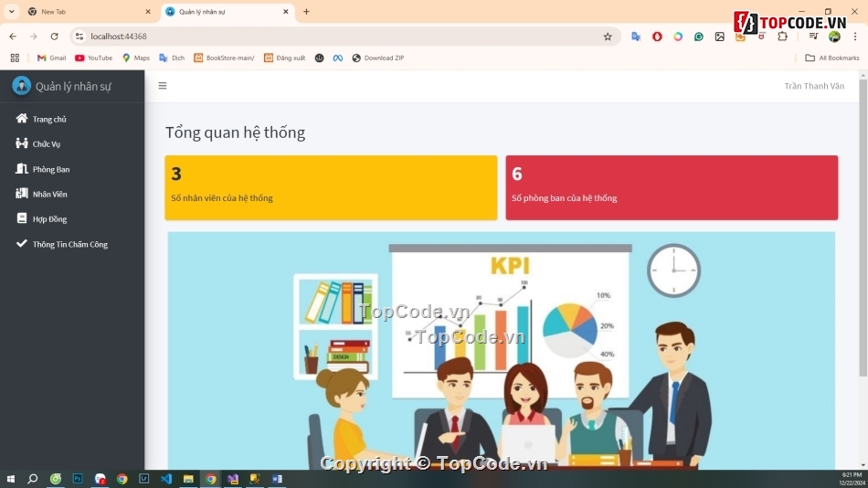Click the page vertical scrollbar
The width and height of the screenshot is (868, 488).
click(x=863, y=228)
